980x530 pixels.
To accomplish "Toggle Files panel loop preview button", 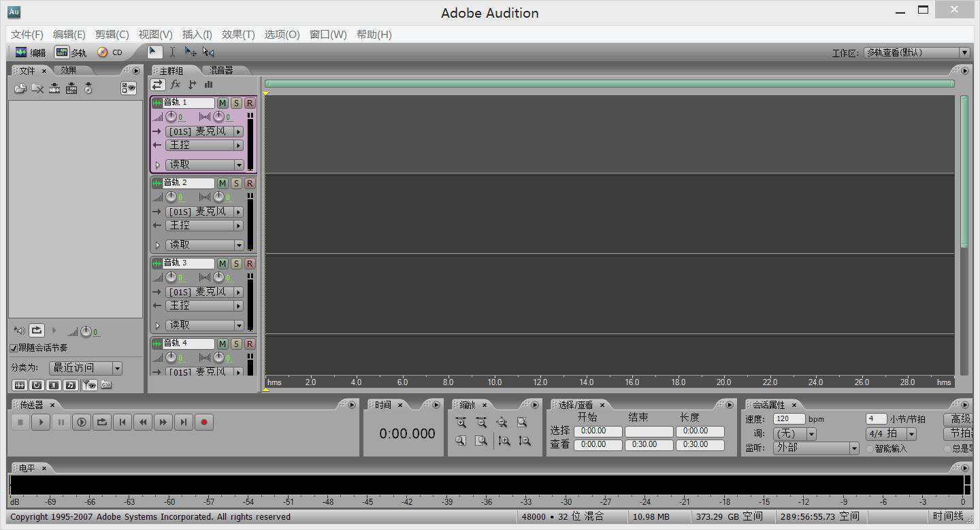I will [x=37, y=331].
